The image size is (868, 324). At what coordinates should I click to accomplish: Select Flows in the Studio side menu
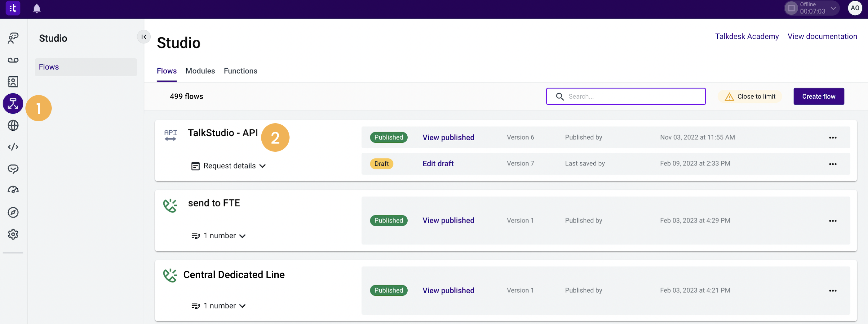86,67
